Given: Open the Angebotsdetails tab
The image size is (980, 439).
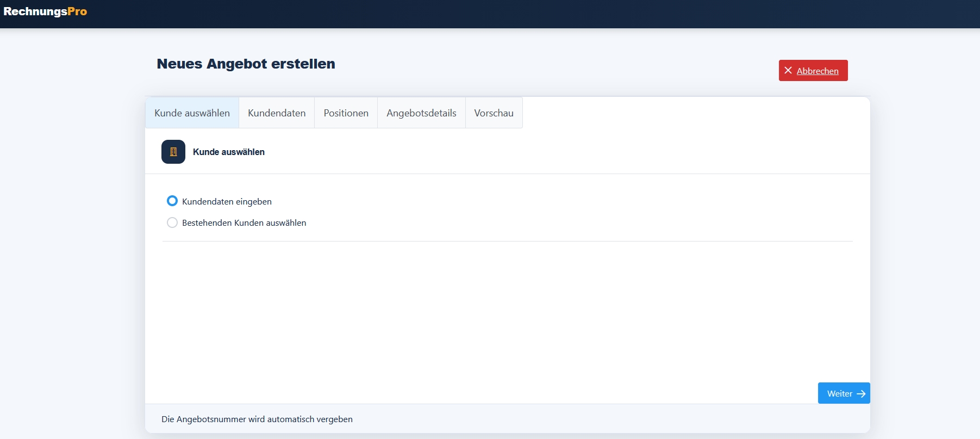Looking at the screenshot, I should tap(421, 113).
